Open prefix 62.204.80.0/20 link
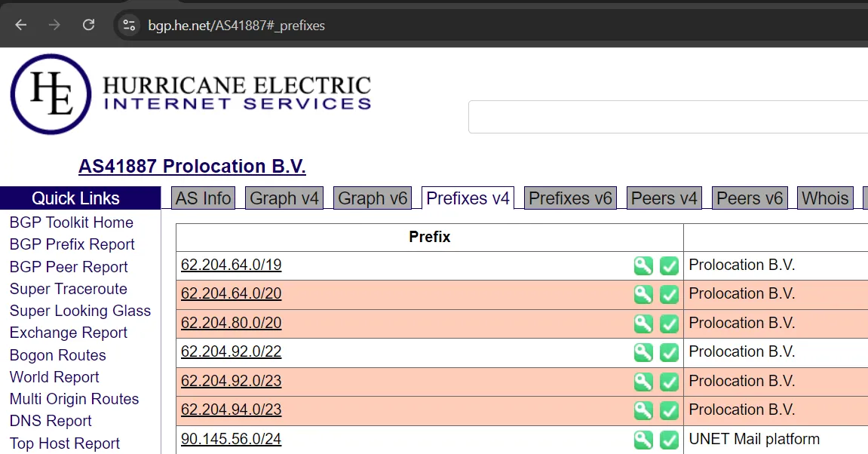868x454 pixels. (x=231, y=323)
